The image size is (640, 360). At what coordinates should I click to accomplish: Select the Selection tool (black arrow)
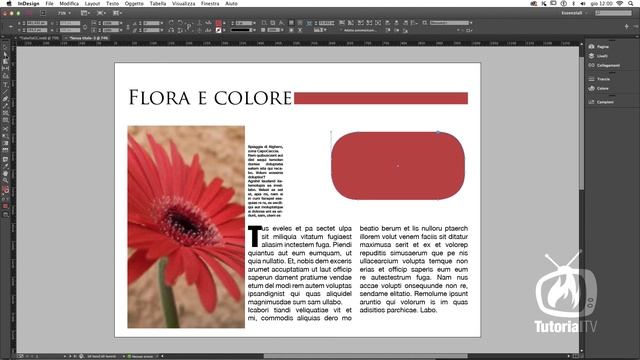(x=5, y=47)
